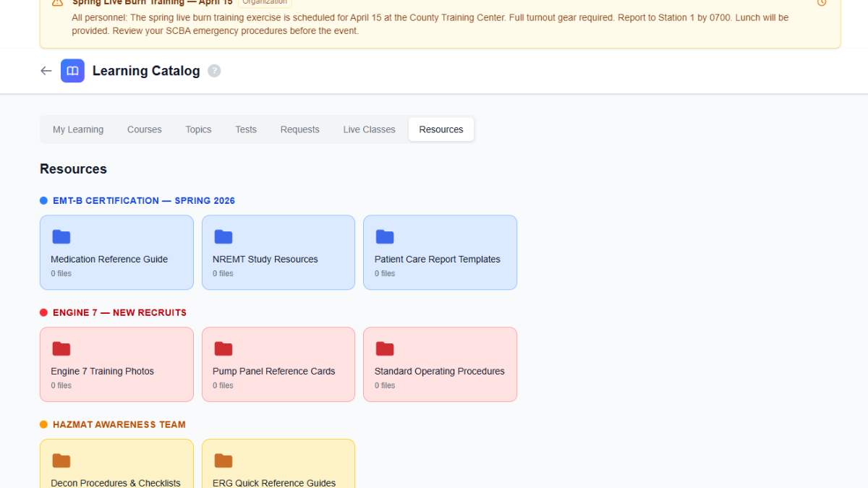This screenshot has width=868, height=488.
Task: Open Standard Operating Procedures title
Action: click(440, 372)
